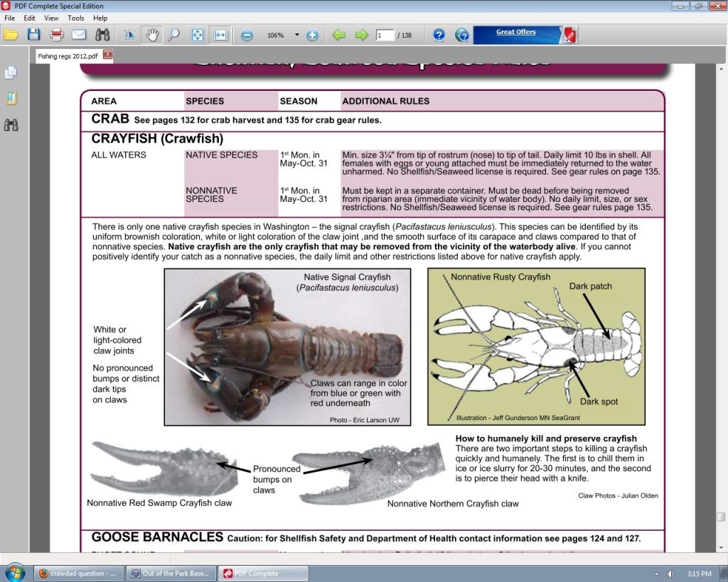
Task: Click the volume speaker tray icon
Action: tap(670, 573)
